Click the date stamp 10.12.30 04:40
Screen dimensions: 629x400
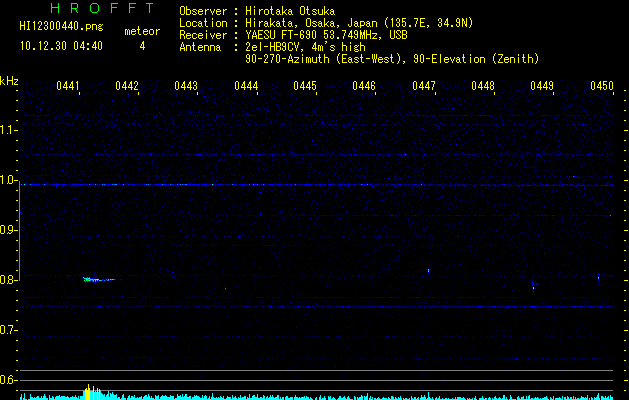pyautogui.click(x=61, y=46)
